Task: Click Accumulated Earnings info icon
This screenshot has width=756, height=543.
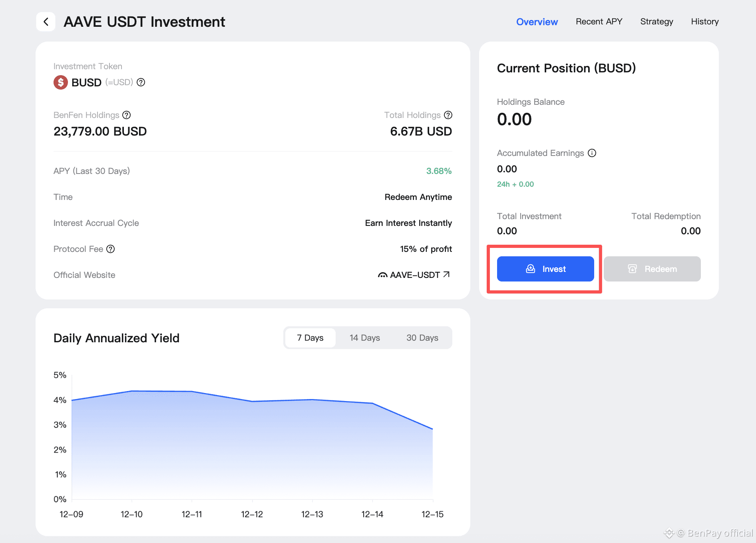Action: pos(592,153)
